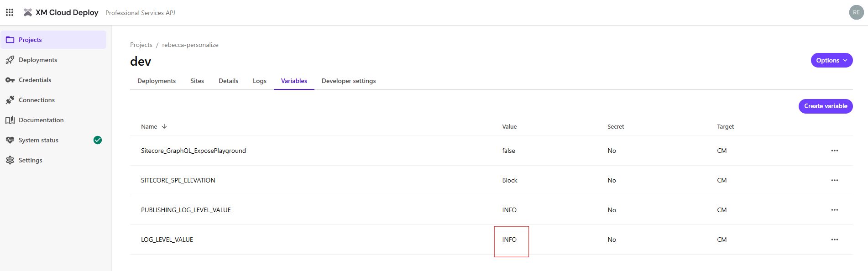
Task: Switch to the Sites tab
Action: click(x=197, y=81)
